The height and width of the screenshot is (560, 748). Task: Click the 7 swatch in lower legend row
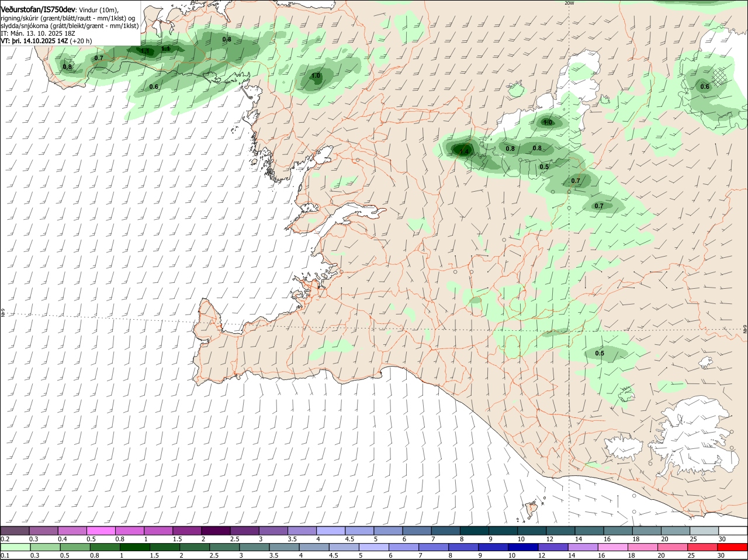point(433,547)
